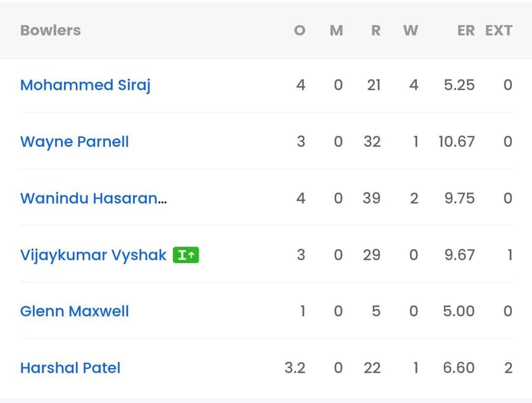Open Mohammed Siraj's player profile
The image size is (532, 403).
point(85,85)
